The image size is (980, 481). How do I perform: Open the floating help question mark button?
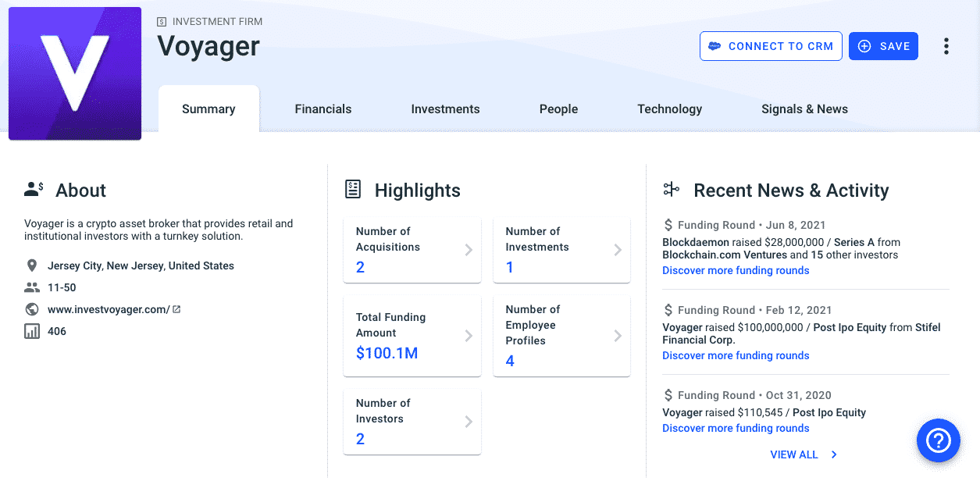coord(938,440)
